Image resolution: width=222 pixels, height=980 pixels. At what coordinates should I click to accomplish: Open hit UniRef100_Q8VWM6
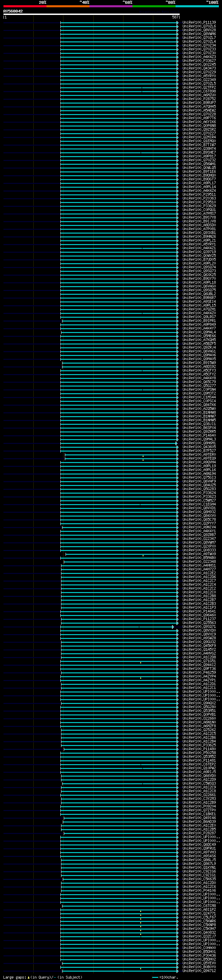[x=199, y=34]
